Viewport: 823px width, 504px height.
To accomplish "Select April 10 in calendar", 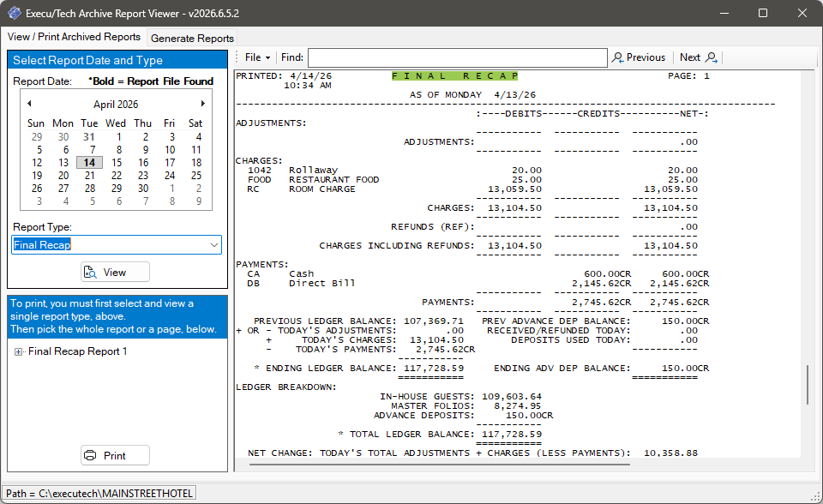I will click(x=170, y=150).
